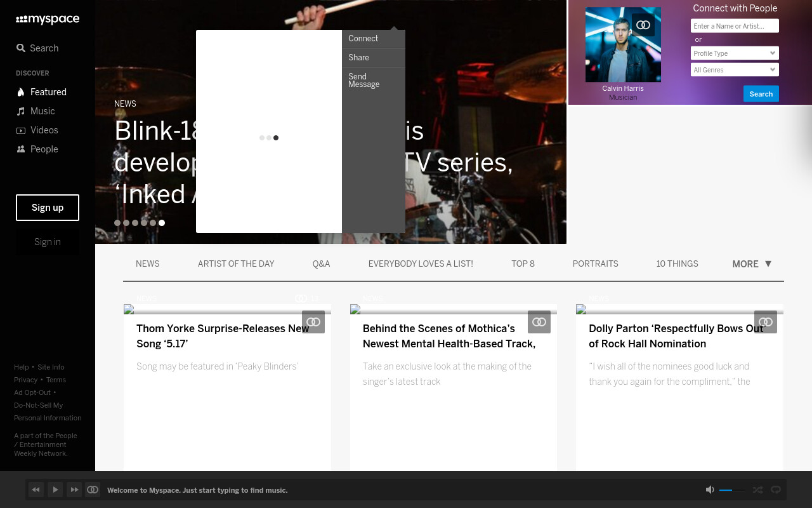Screen dimensions: 812x508
Task: Click connect icon on Calvin Harris photo
Action: 643,25
